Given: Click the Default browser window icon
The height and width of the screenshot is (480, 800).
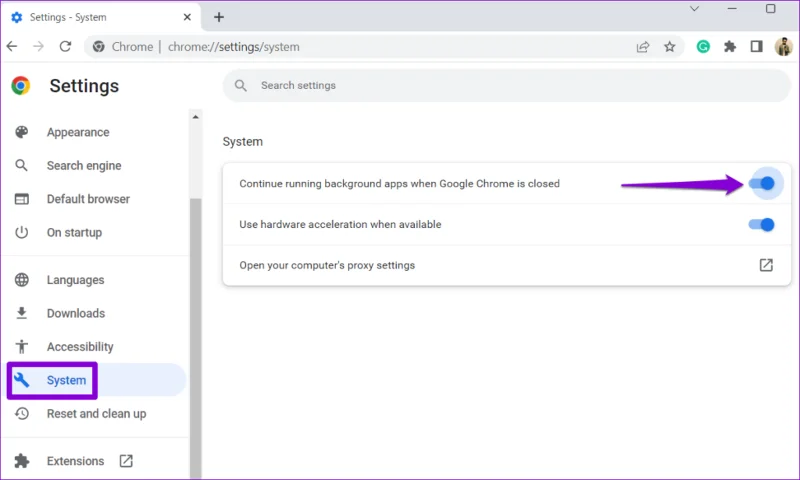Looking at the screenshot, I should click(x=21, y=199).
